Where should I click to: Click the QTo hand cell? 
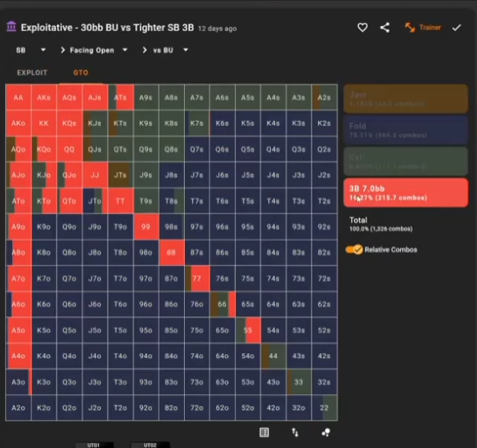coord(70,201)
